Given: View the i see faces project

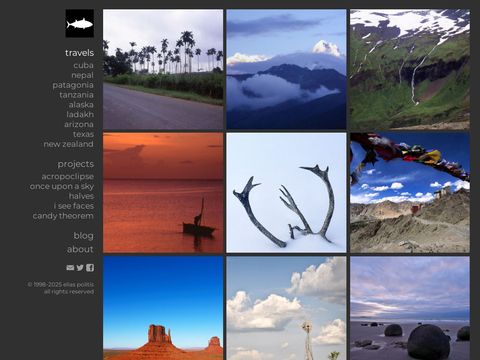Looking at the screenshot, I should (x=74, y=206).
